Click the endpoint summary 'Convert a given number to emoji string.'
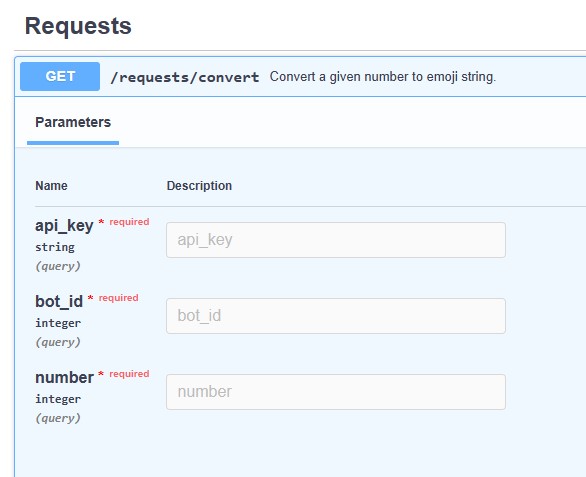The height and width of the screenshot is (477, 586). 383,77
